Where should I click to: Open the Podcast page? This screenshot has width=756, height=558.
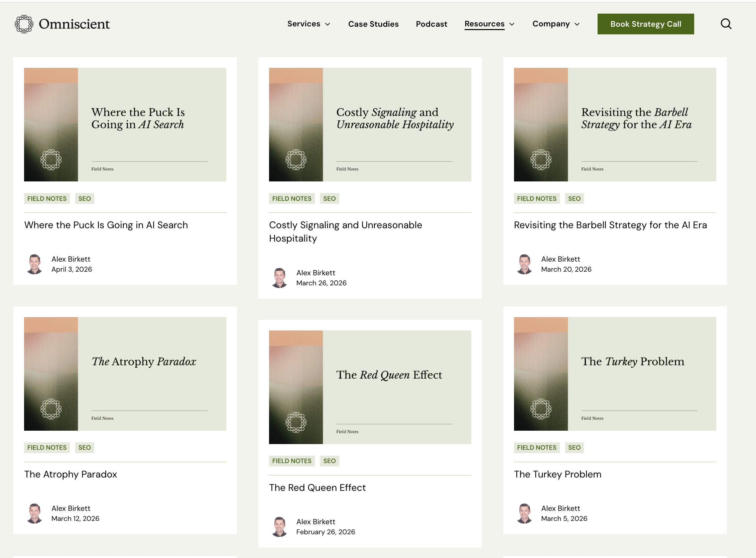click(431, 24)
